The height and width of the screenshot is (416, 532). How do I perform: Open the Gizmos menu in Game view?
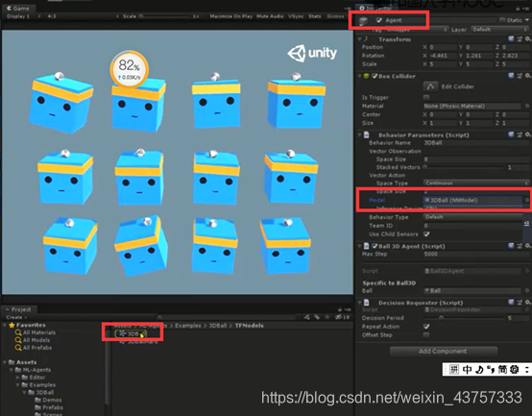335,16
